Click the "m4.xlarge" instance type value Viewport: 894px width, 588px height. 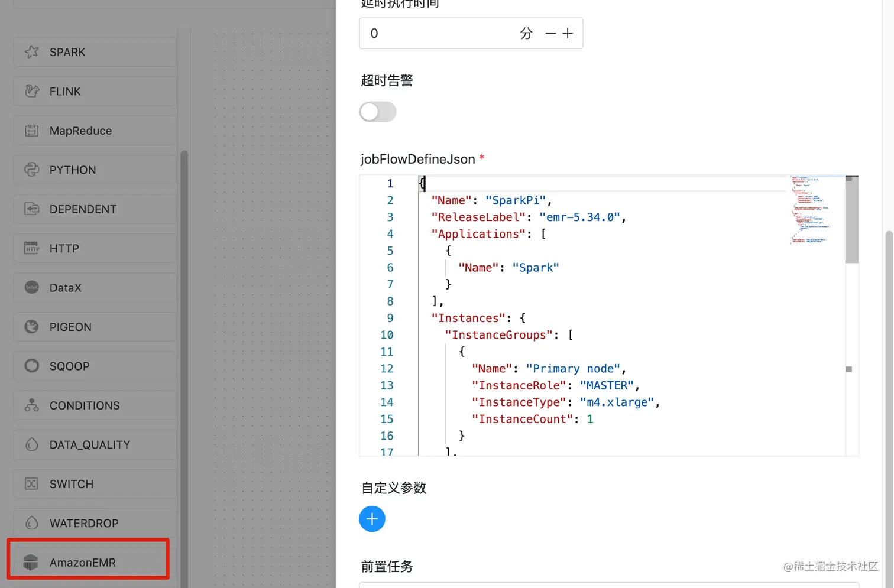coord(617,402)
